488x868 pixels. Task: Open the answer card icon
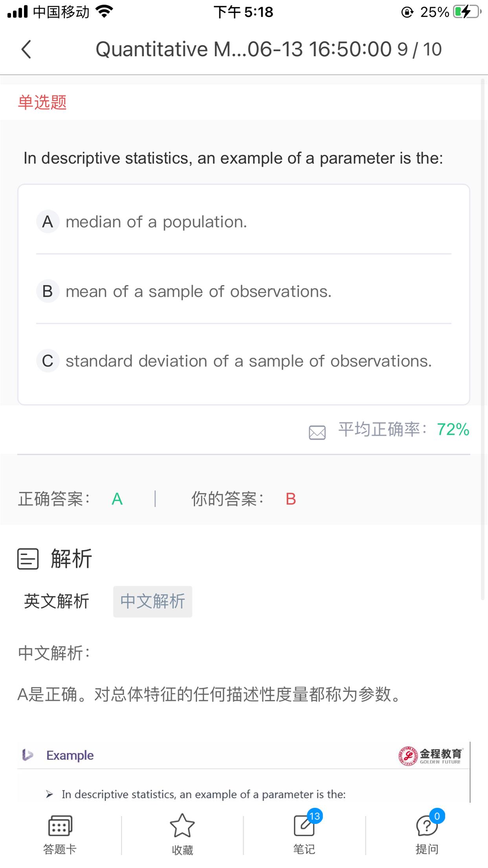click(60, 826)
